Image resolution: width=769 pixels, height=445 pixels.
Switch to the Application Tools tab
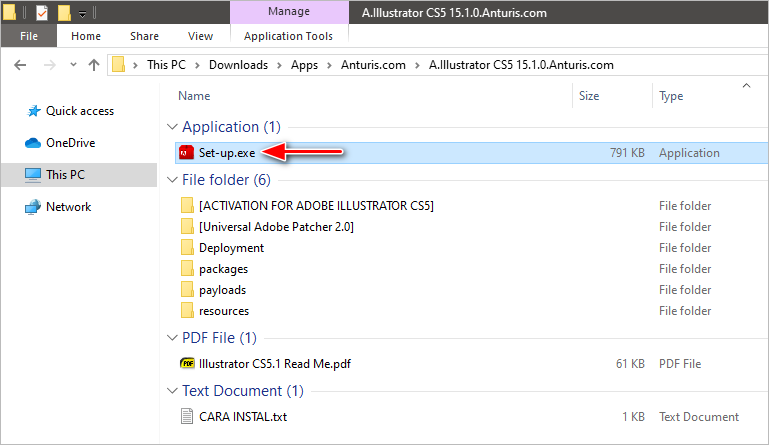(x=289, y=36)
